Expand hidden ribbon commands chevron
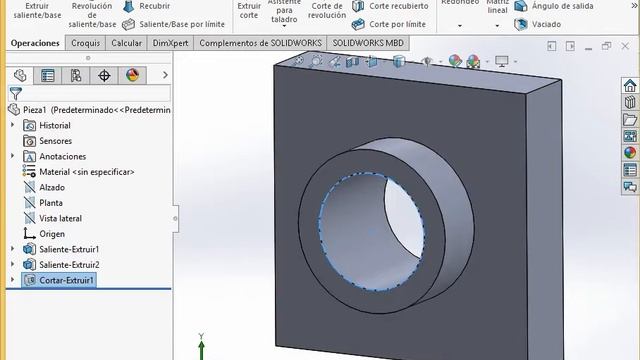Image resolution: width=640 pixels, height=360 pixels. point(635,6)
